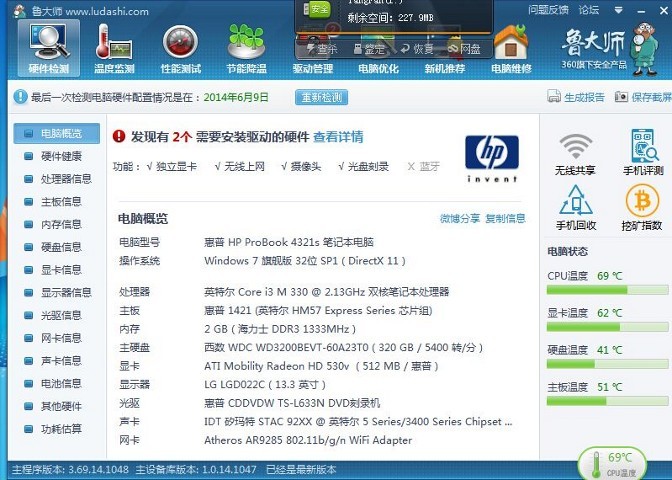Click the CPU温度 progress bar
Screen dimensions: 672x480
[607, 290]
